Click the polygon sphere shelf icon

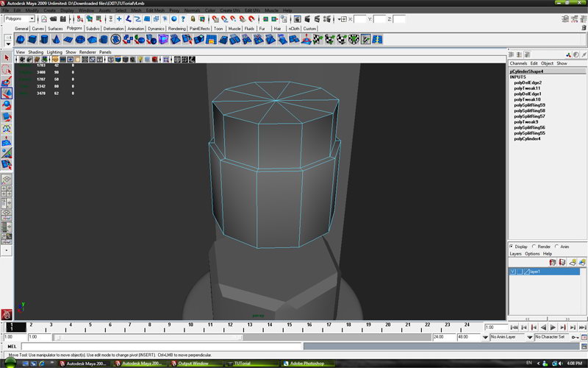[x=21, y=39]
